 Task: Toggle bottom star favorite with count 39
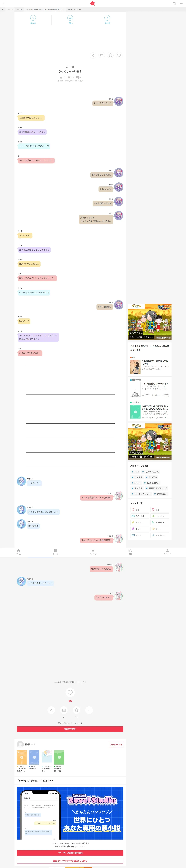click(76, 710)
